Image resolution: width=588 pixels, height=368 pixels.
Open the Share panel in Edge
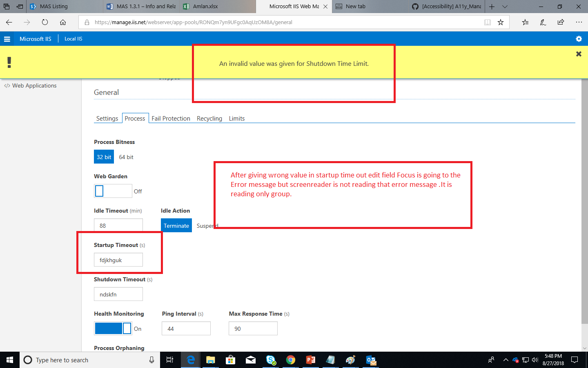point(561,22)
